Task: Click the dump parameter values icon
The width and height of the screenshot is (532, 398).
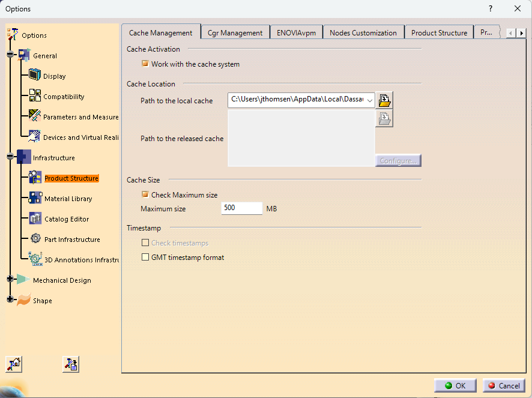Action: (71, 364)
